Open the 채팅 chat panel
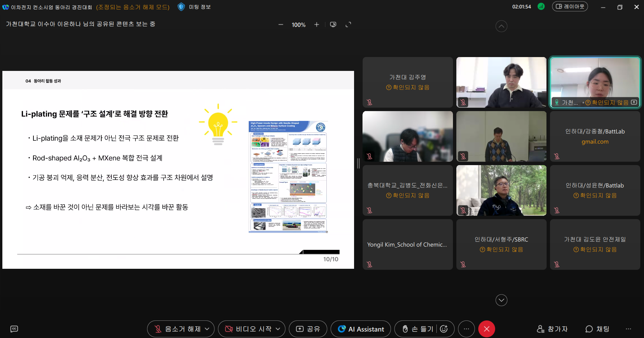Image resolution: width=644 pixels, height=338 pixels. point(597,329)
